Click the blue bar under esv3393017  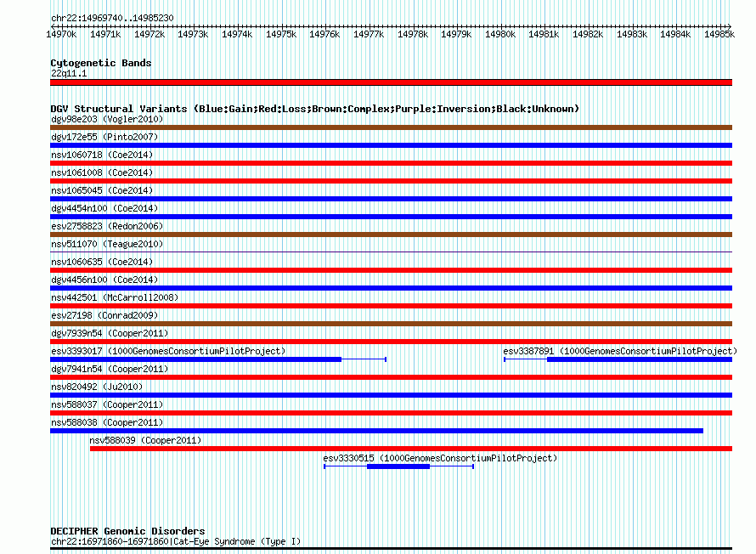[195, 359]
